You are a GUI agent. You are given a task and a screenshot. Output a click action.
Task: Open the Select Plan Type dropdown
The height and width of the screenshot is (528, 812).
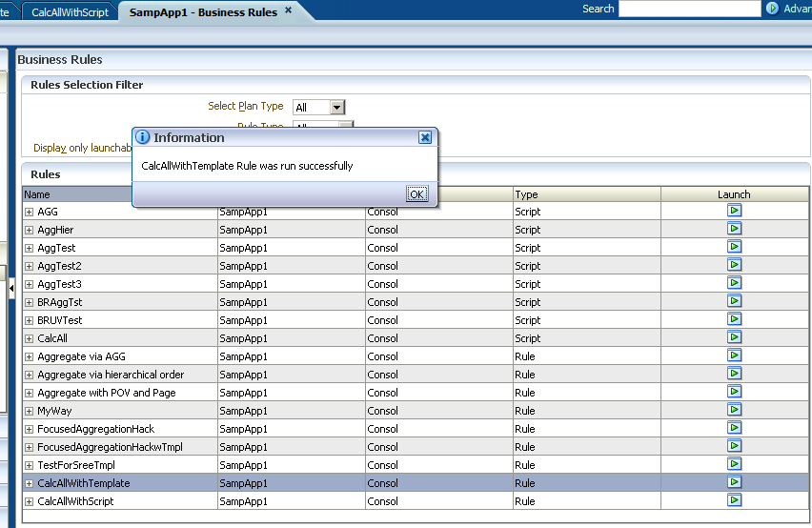coord(336,107)
